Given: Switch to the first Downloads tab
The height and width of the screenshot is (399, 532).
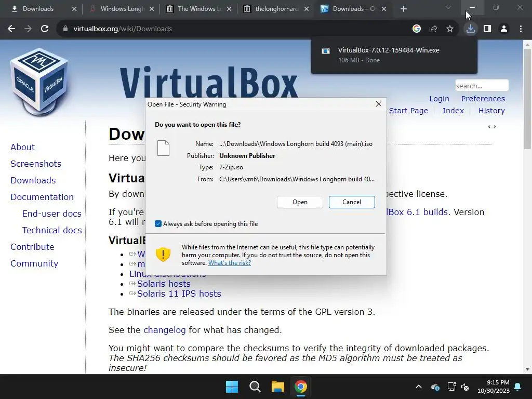Looking at the screenshot, I should coord(43,9).
